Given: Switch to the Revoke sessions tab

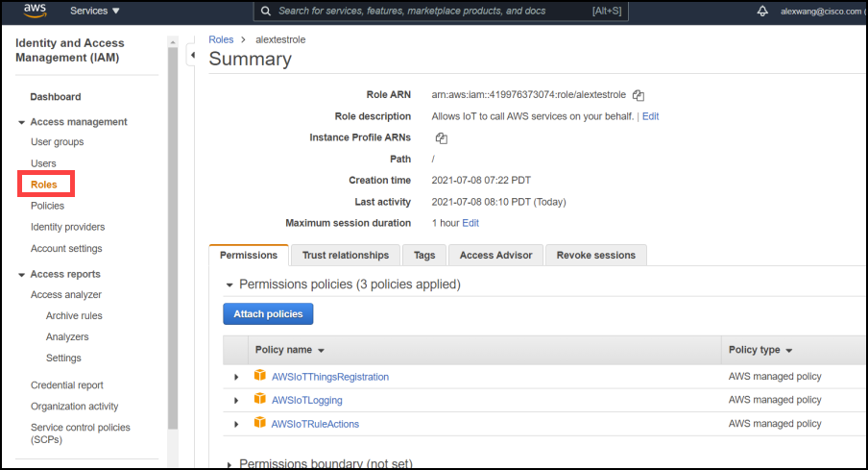Looking at the screenshot, I should (x=595, y=255).
